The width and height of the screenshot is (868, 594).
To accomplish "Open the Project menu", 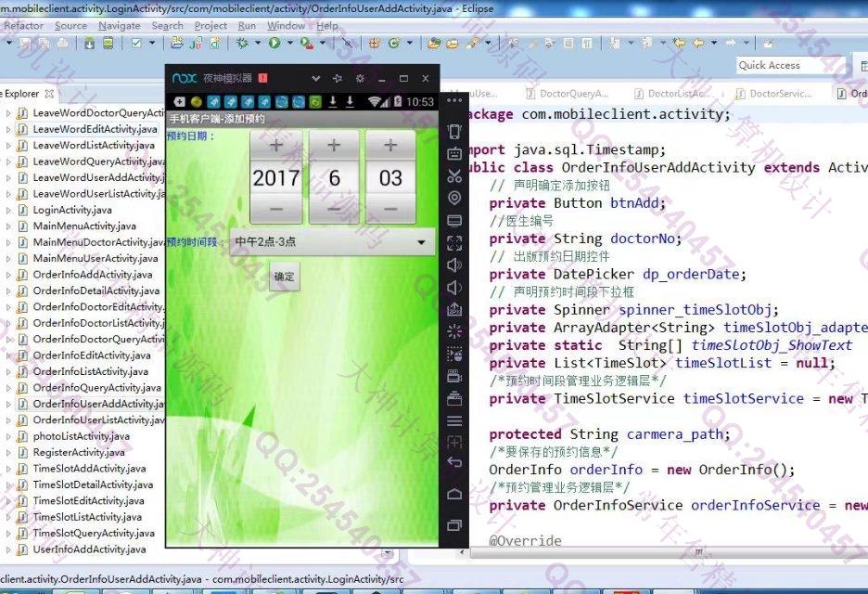I will (x=211, y=25).
